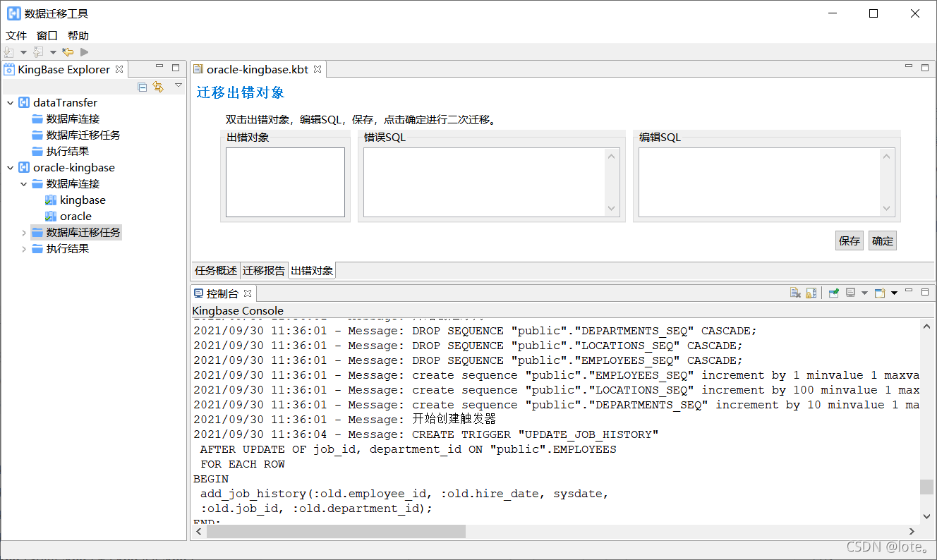The image size is (937, 560).
Task: Click the console scroll-right arrow
Action: [911, 532]
